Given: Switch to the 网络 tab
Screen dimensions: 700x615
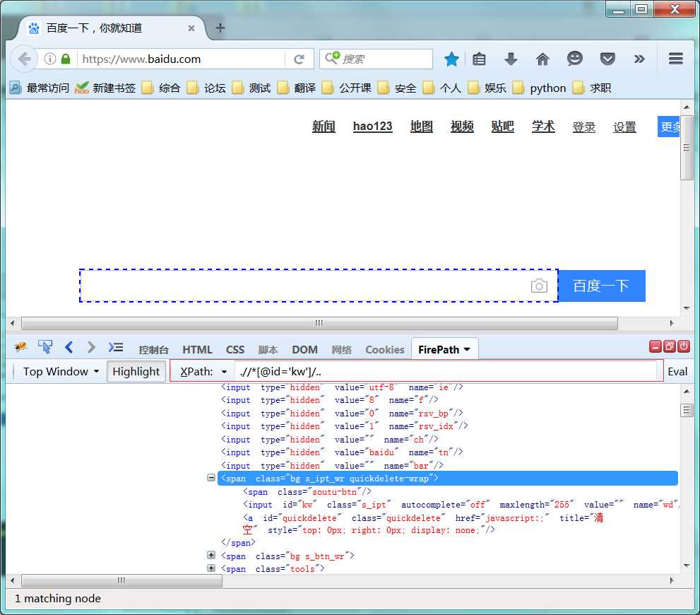Looking at the screenshot, I should [341, 350].
